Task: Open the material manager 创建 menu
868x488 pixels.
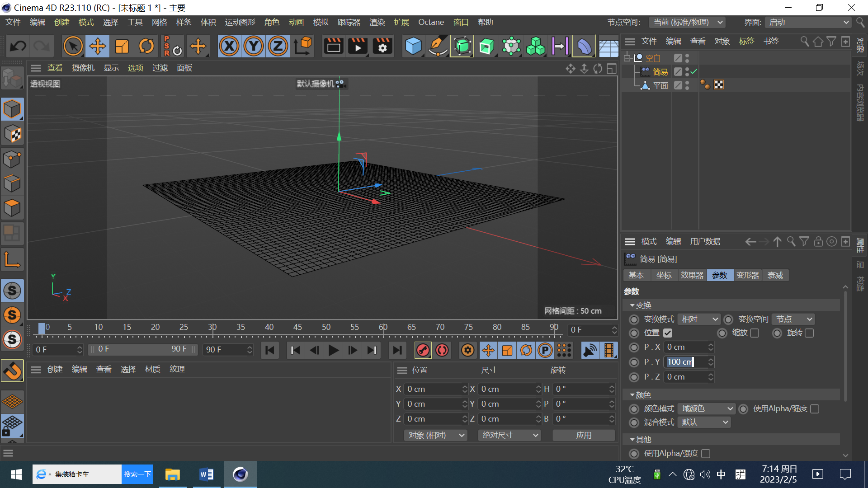Action: point(55,370)
